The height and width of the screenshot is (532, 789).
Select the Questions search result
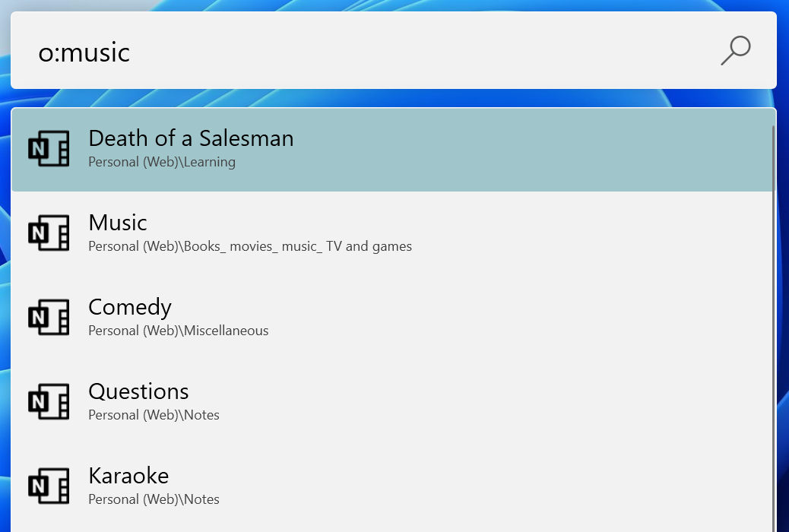click(139, 392)
